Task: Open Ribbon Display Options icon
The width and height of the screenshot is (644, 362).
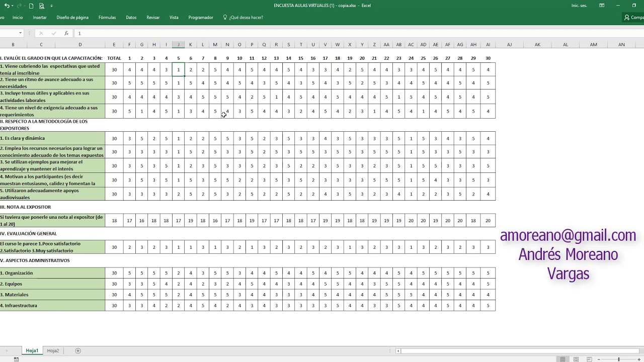Action: point(602,6)
